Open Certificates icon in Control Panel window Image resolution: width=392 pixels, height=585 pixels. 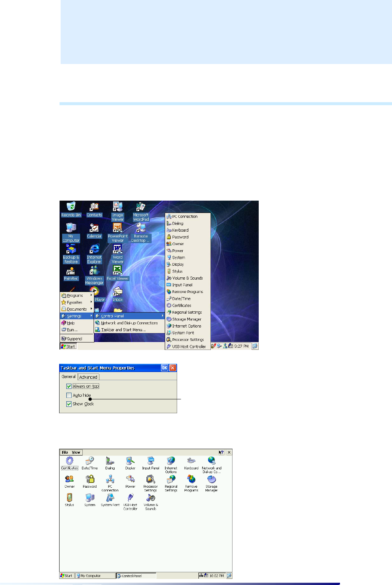(x=70, y=463)
